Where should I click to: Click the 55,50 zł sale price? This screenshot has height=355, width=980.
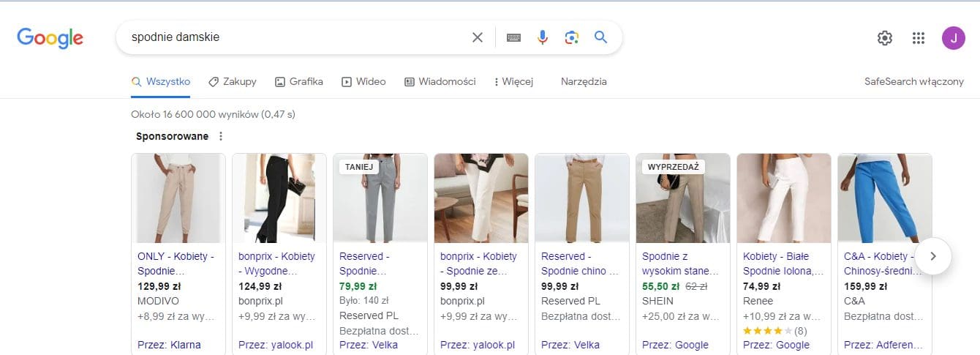point(660,286)
